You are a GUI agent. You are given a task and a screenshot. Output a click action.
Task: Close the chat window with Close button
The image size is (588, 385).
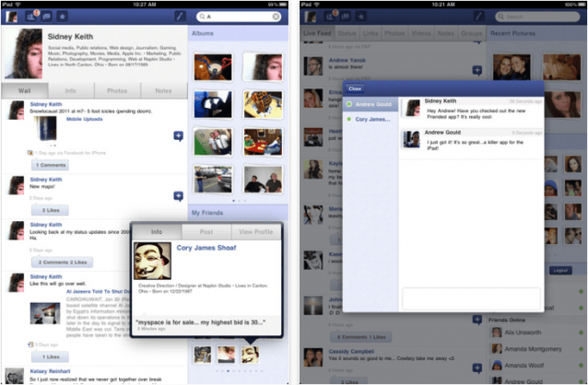(355, 88)
